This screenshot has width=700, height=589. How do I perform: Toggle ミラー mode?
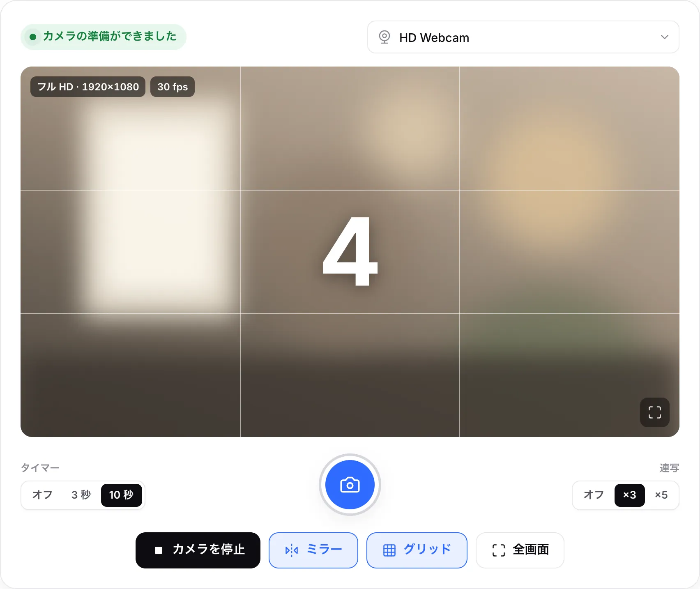[313, 550]
